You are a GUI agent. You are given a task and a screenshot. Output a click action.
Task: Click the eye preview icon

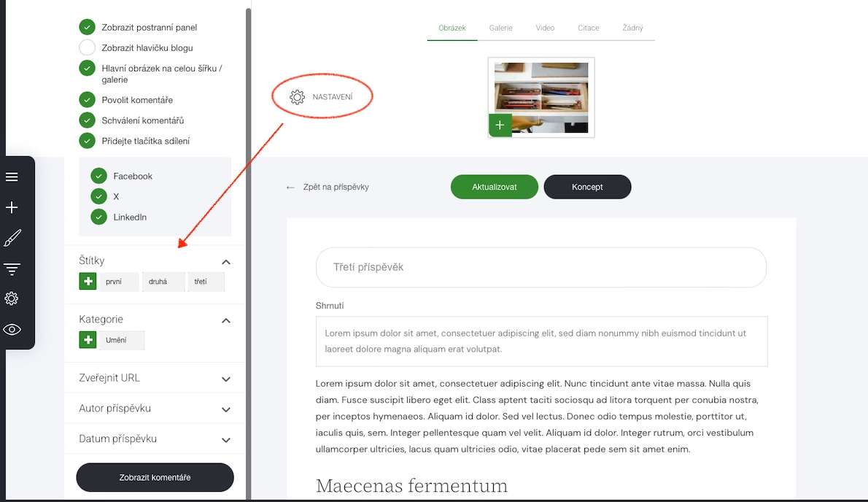click(x=12, y=330)
